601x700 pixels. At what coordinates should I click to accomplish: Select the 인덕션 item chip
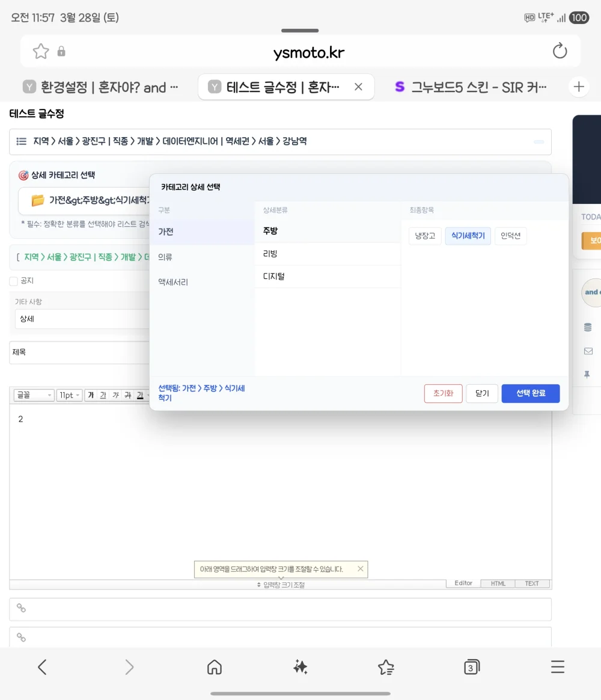510,236
